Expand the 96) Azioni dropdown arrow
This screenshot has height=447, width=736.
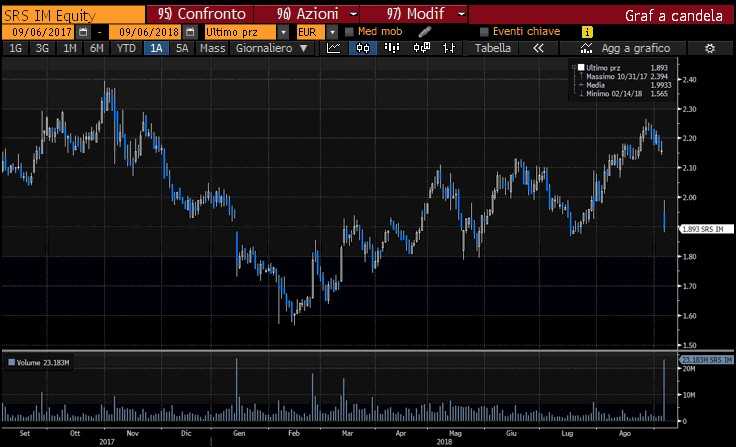[x=354, y=14]
